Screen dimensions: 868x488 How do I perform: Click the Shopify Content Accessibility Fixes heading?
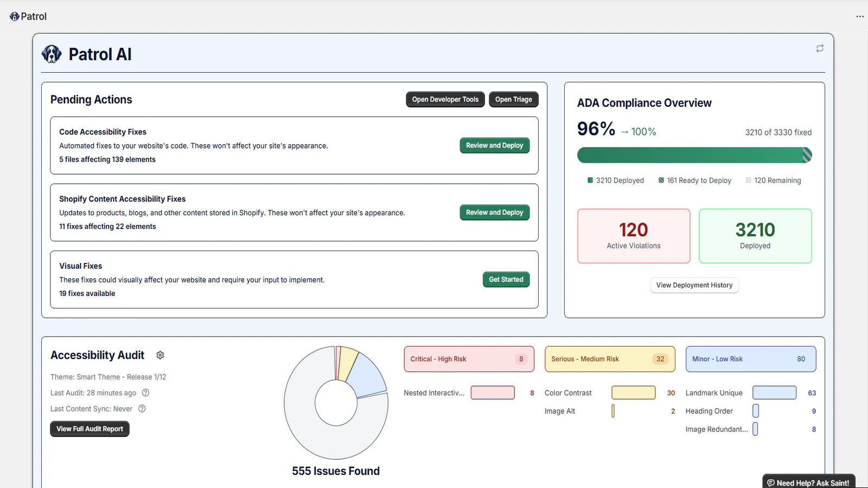coord(123,199)
